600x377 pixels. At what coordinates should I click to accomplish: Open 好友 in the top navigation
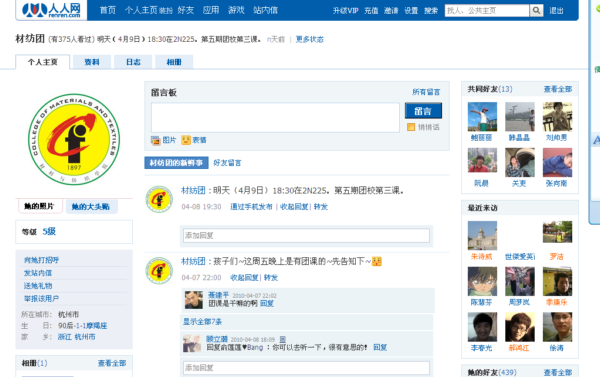pyautogui.click(x=186, y=10)
